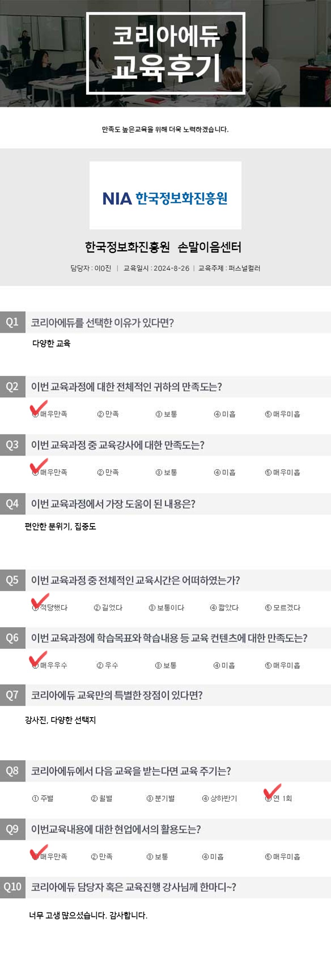Select Q9 option ③ 보통
The image size is (331, 980).
[157, 856]
